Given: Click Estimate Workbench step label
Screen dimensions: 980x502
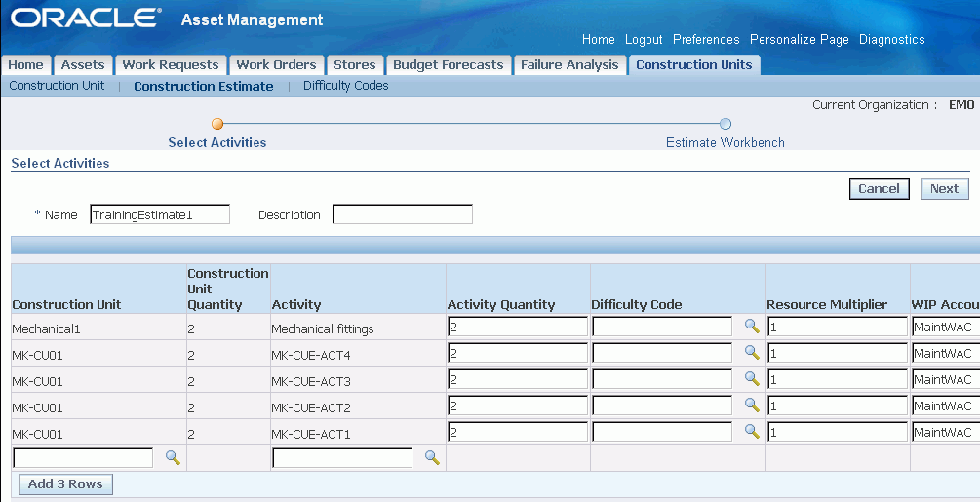Looking at the screenshot, I should (x=725, y=142).
